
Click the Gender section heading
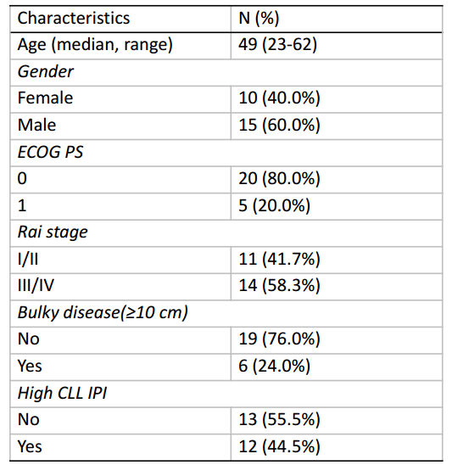(46, 72)
